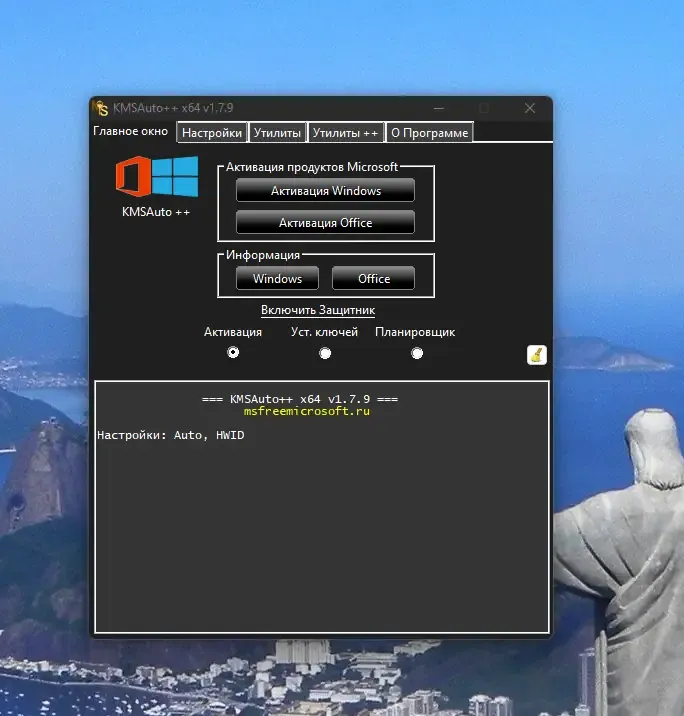
Task: Click the KMSAuto++ Office and Windows logo
Action: click(x=157, y=176)
